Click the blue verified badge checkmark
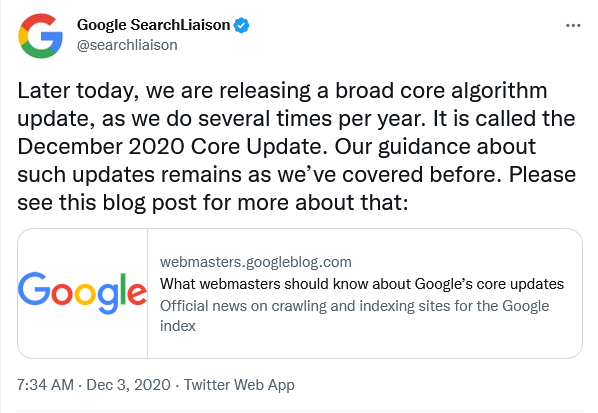The image size is (598, 413). [241, 25]
